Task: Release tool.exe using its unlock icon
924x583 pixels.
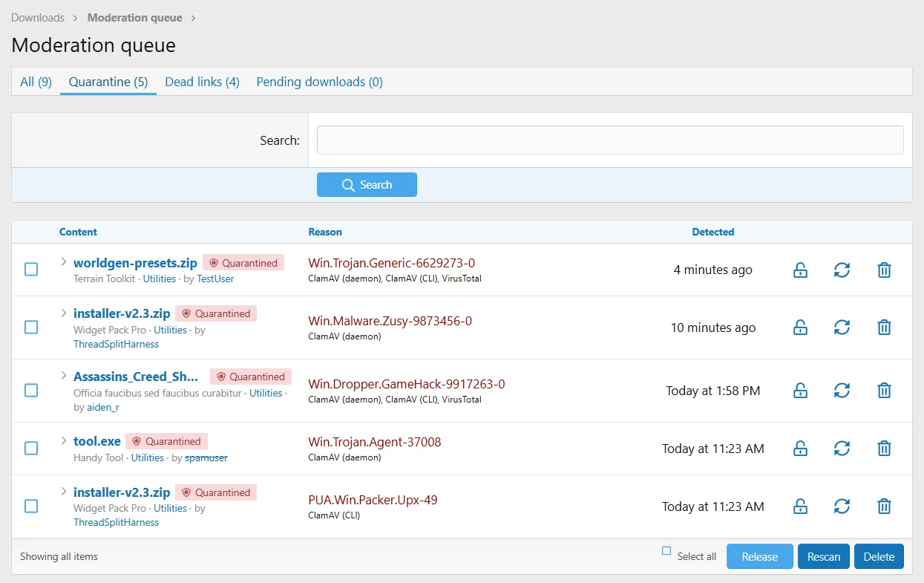Action: 800,449
